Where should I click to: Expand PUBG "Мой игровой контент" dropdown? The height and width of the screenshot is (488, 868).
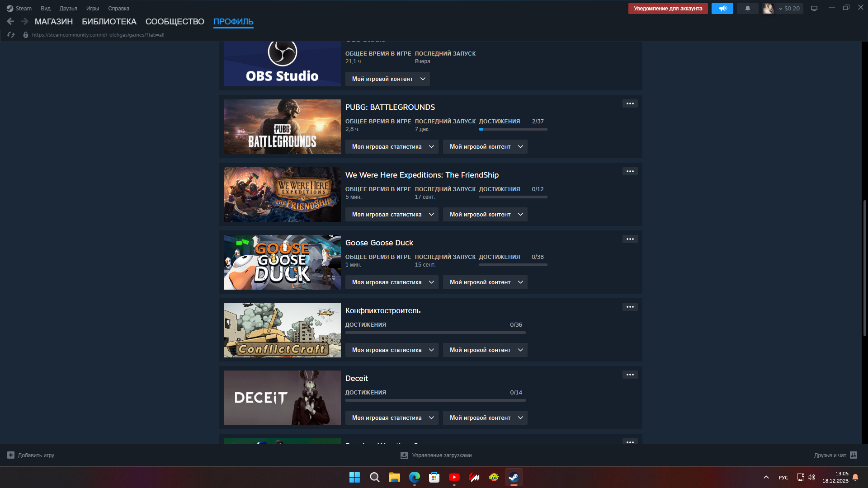[x=485, y=146]
